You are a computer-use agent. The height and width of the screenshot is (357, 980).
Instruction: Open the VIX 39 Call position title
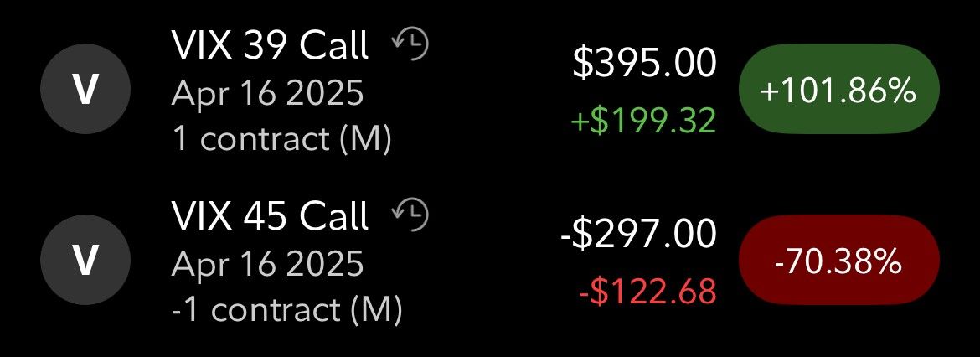tap(270, 45)
